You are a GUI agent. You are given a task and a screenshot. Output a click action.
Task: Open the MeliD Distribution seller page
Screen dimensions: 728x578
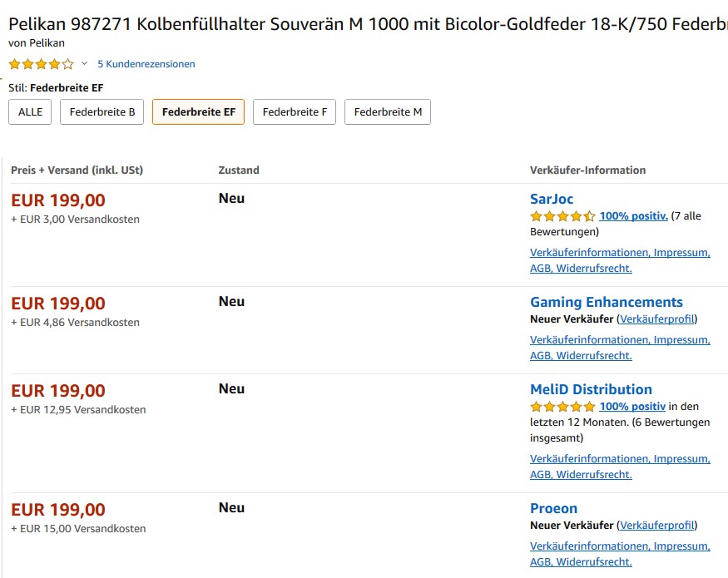tap(591, 389)
